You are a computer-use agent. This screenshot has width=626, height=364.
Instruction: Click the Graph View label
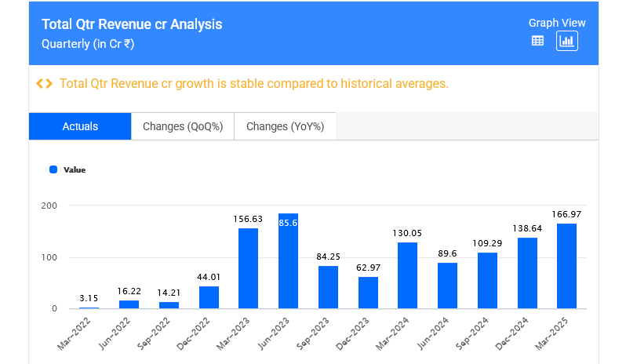[556, 23]
